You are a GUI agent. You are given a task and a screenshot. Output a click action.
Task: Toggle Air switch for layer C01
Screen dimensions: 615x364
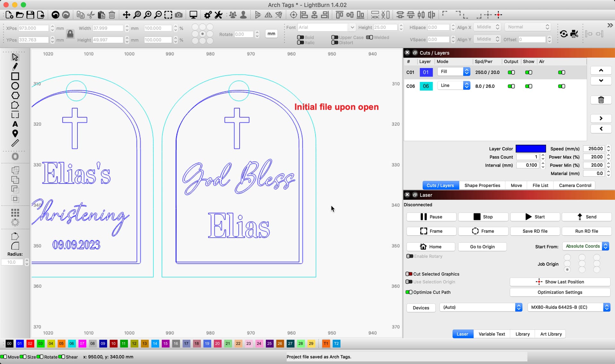click(x=562, y=72)
